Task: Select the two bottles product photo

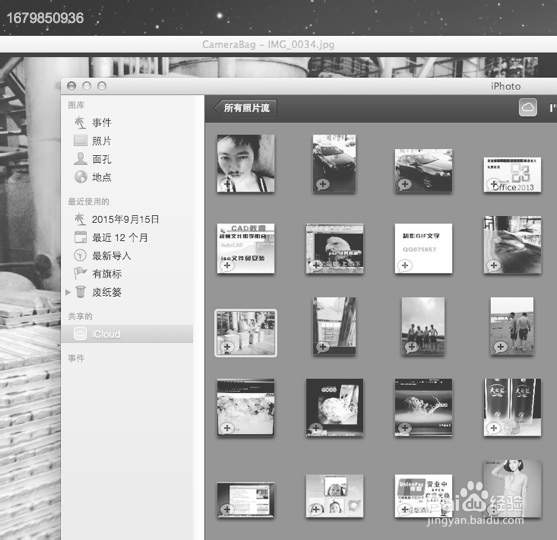Action: pyautogui.click(x=512, y=407)
